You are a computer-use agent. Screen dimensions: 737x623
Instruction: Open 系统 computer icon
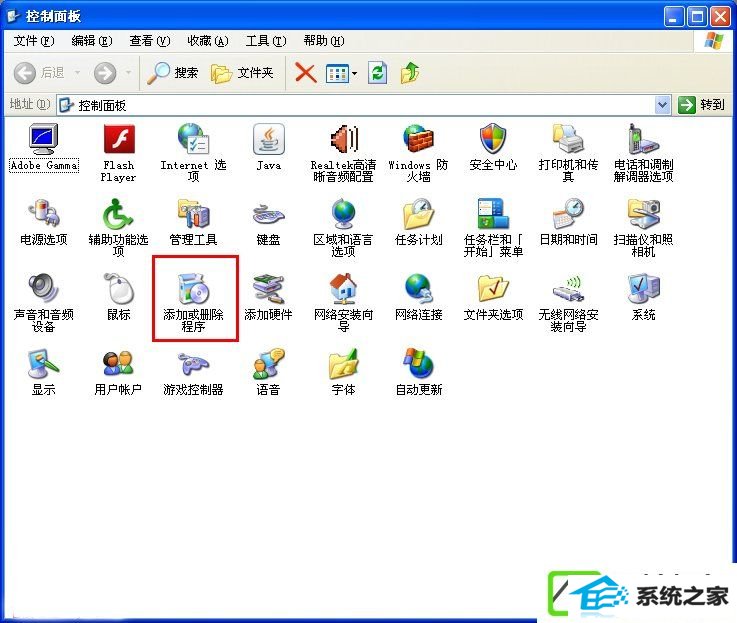tap(643, 288)
